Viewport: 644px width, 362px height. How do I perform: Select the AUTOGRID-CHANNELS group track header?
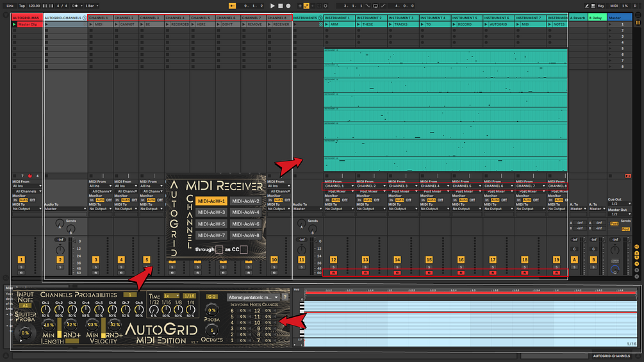(x=65, y=18)
